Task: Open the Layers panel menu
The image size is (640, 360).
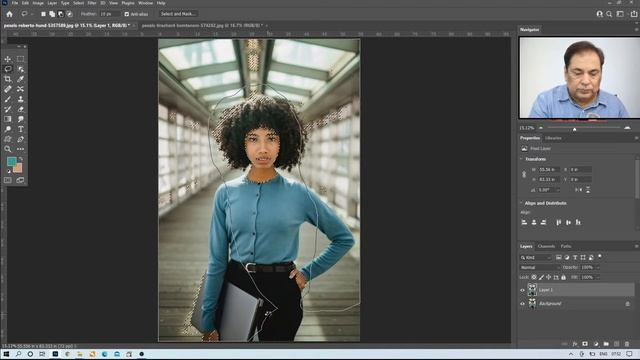Action: [x=636, y=246]
